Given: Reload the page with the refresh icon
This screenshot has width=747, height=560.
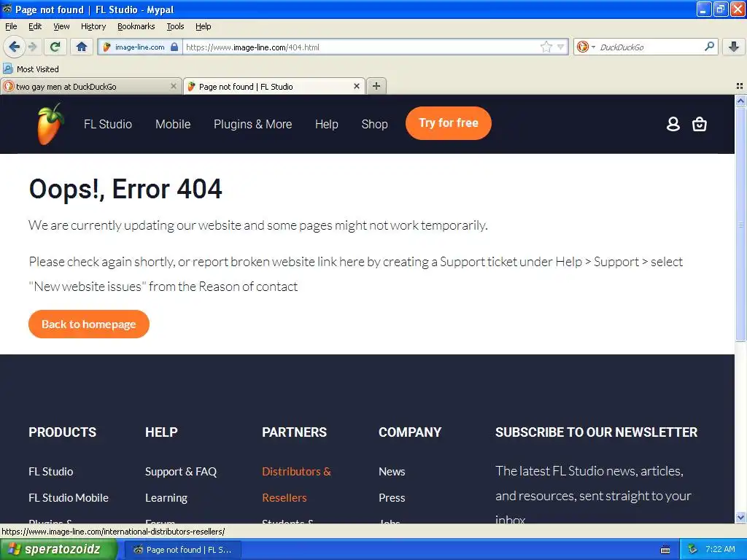Looking at the screenshot, I should pyautogui.click(x=55, y=47).
